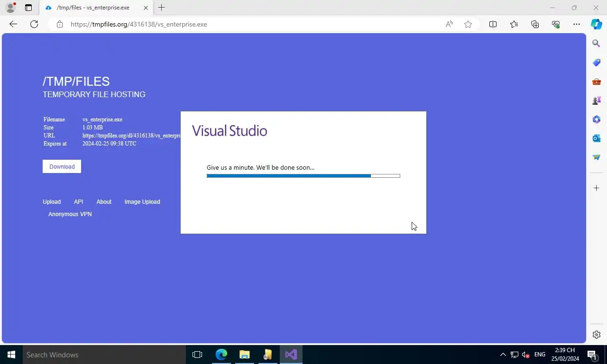Click the Download button

coord(62,166)
